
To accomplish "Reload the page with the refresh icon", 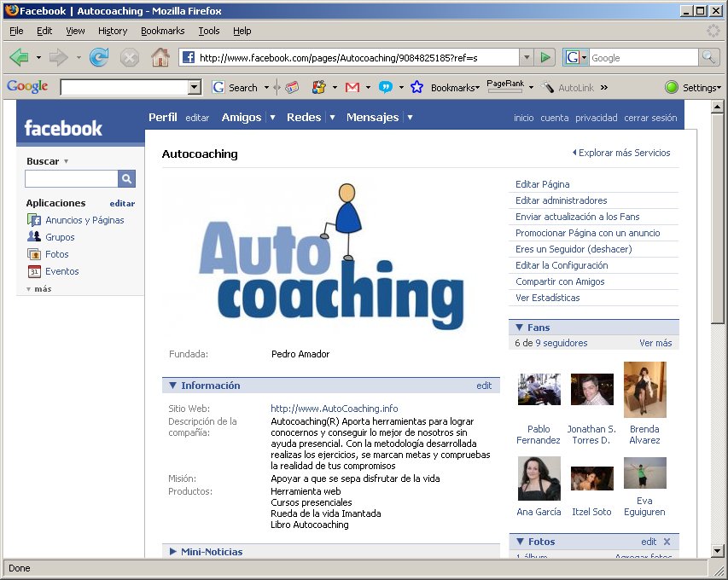I will [x=99, y=57].
